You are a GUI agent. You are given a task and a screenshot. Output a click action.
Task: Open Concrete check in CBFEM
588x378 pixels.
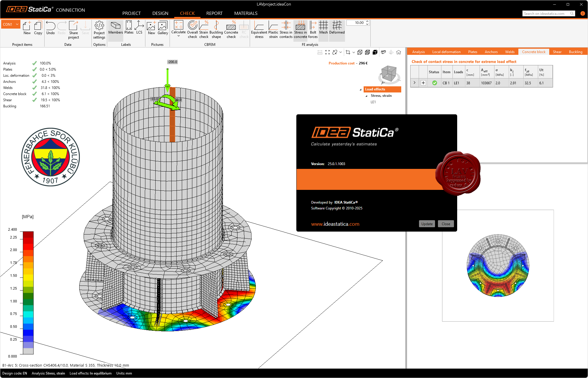(x=231, y=29)
